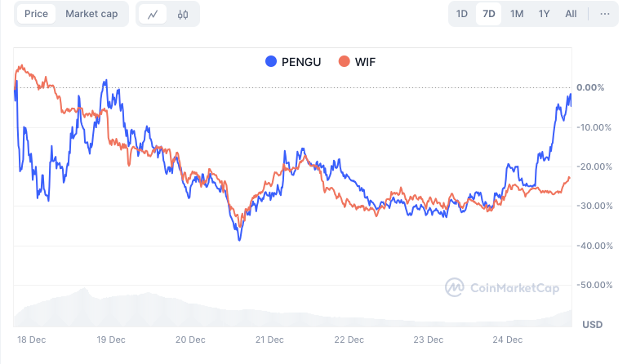Switch to candlestick chart icon
This screenshot has height=364, width=627.
(x=183, y=14)
